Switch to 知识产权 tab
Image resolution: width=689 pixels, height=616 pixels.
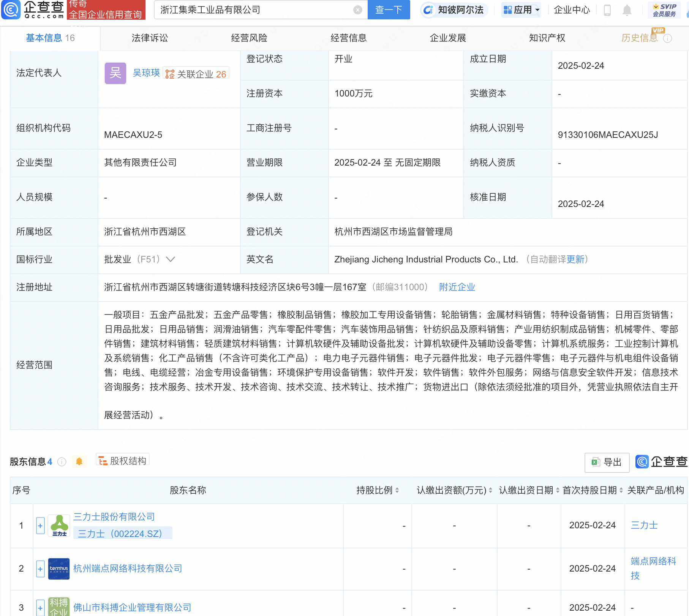(x=547, y=38)
